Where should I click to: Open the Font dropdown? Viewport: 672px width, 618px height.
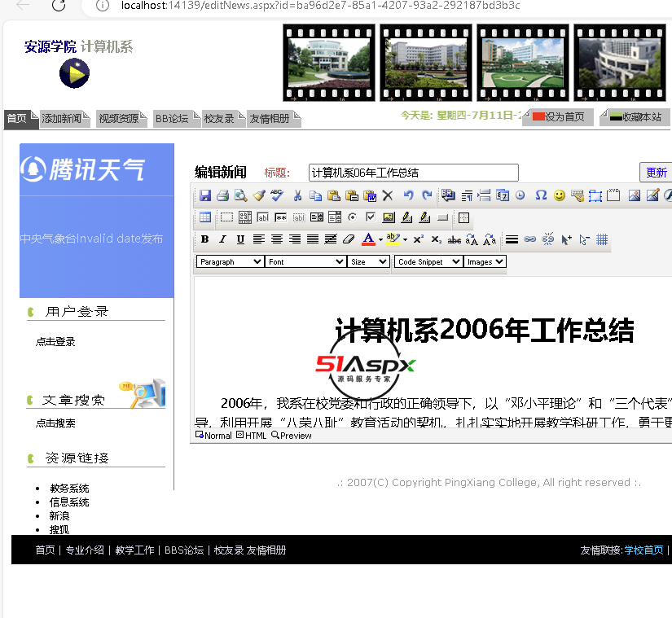[305, 261]
